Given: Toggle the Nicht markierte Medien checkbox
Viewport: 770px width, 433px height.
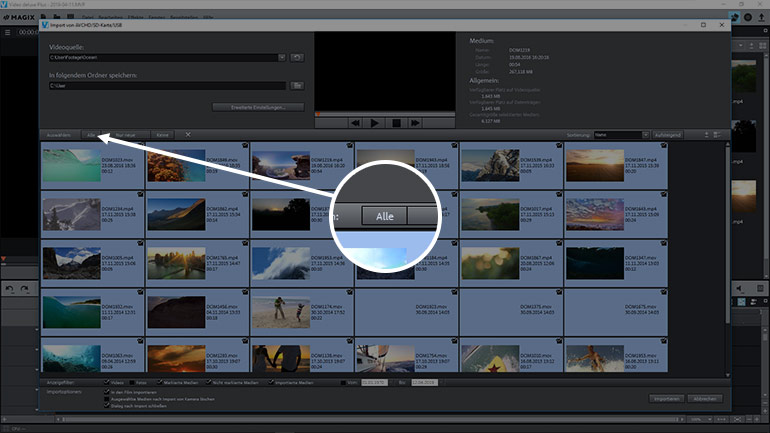Looking at the screenshot, I should click(x=208, y=382).
